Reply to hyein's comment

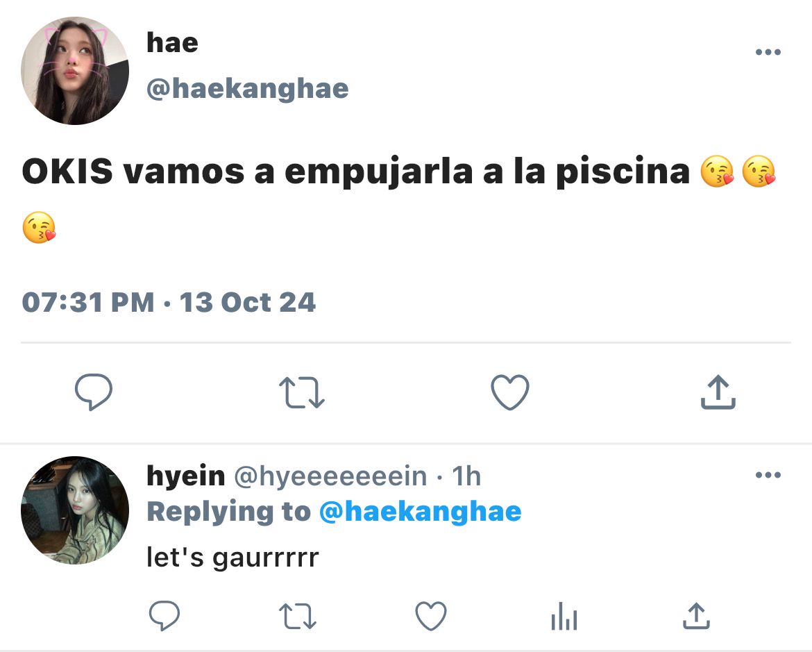[x=164, y=615]
